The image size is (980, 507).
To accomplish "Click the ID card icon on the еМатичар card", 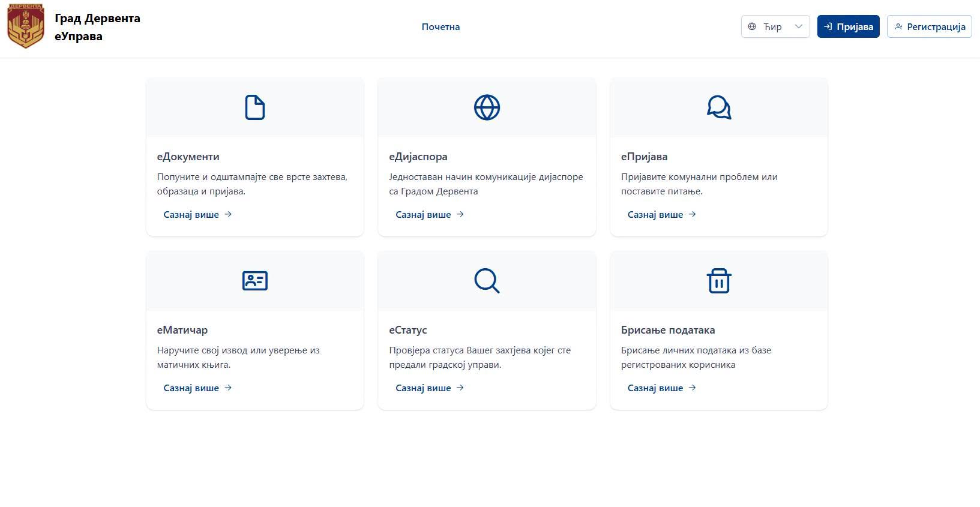I will click(255, 281).
